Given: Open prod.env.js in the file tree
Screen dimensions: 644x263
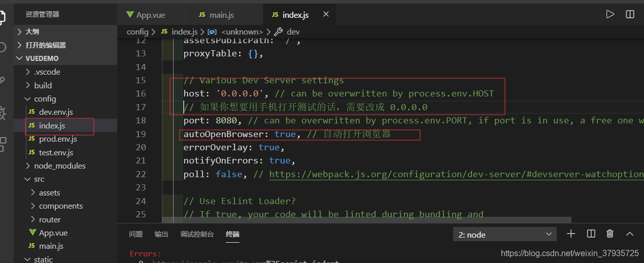Looking at the screenshot, I should click(66, 139).
